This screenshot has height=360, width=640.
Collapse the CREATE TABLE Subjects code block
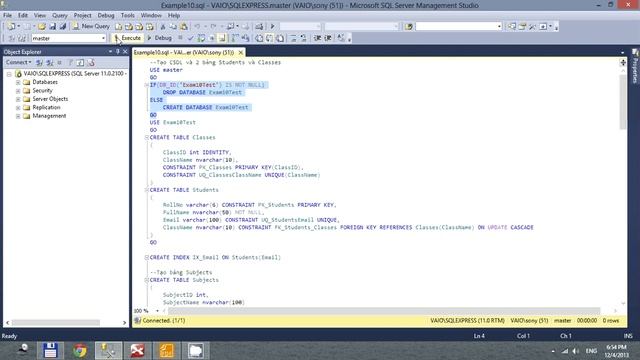[x=146, y=280]
